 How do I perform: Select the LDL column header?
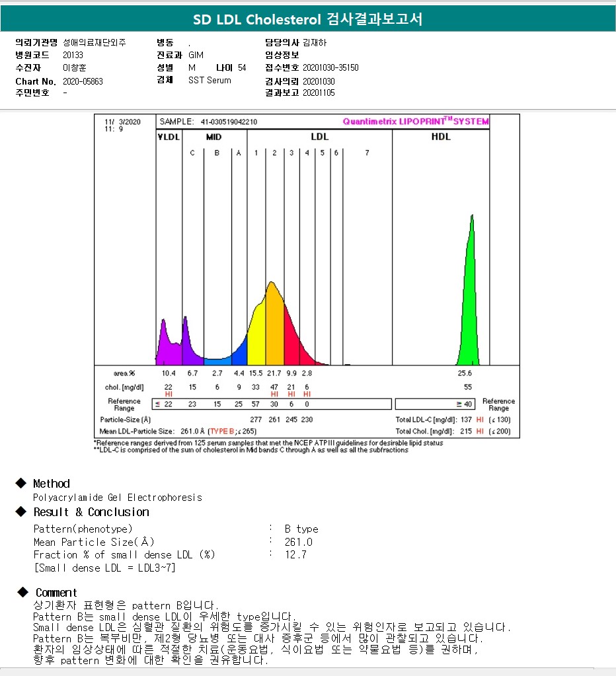pos(319,137)
